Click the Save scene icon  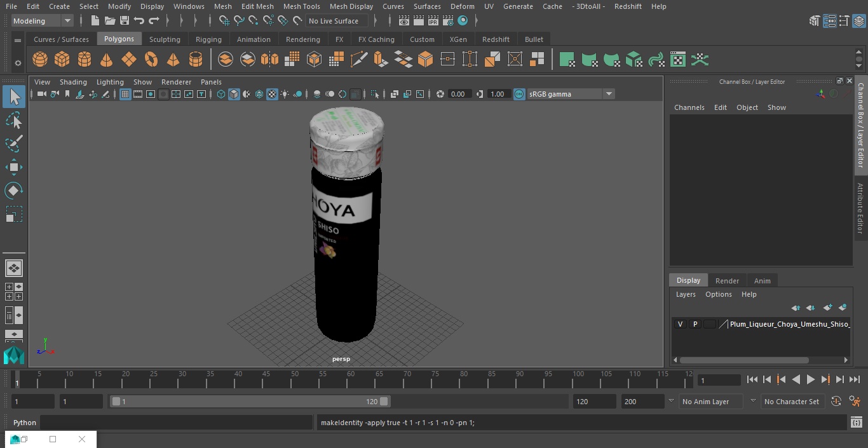125,21
